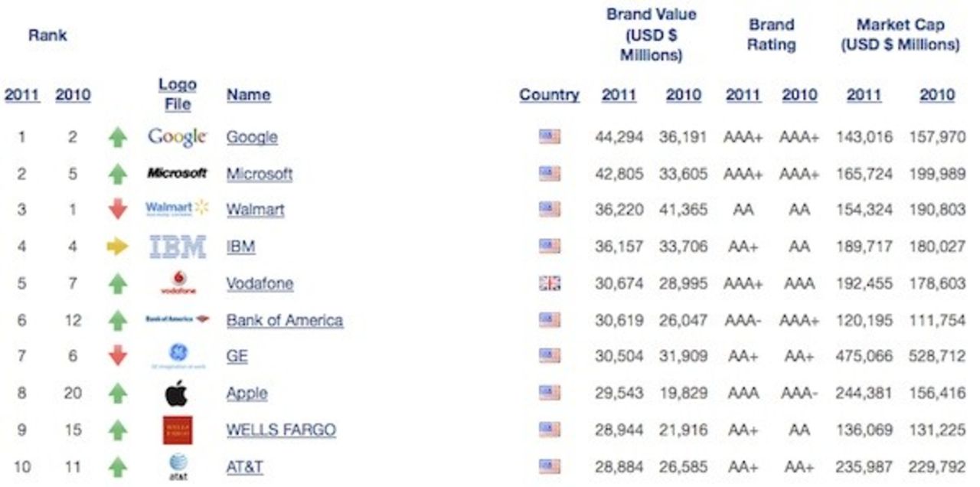Viewport: 980px width, 487px height.
Task: Sort by the Logo File header
Action: (177, 94)
